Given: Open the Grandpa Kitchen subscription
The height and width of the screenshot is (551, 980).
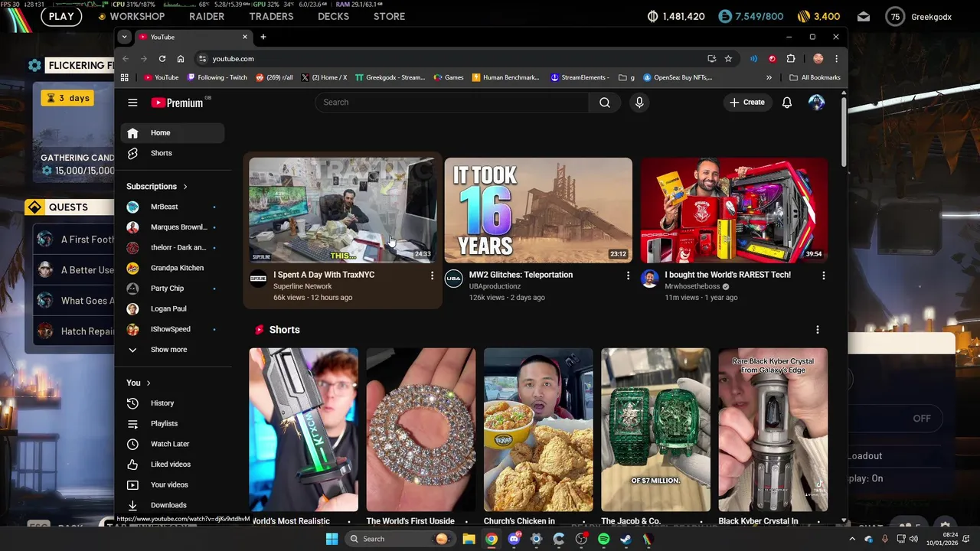Looking at the screenshot, I should click(x=172, y=268).
